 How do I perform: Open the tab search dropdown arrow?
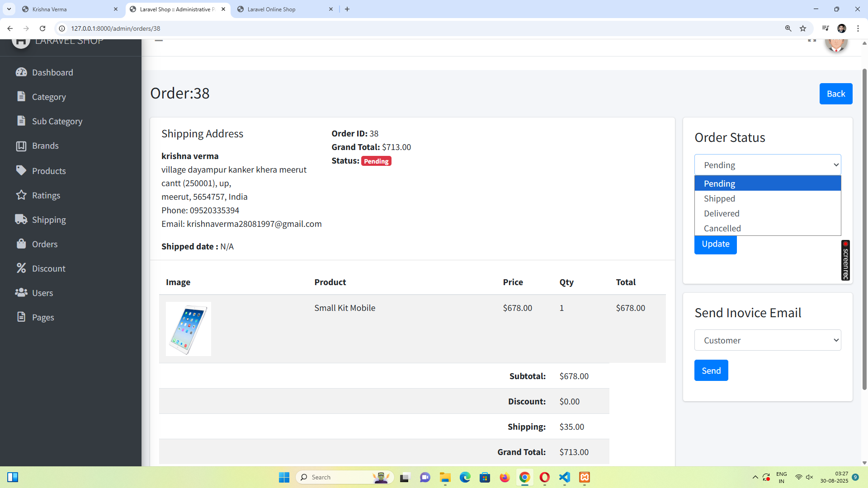tap(9, 9)
